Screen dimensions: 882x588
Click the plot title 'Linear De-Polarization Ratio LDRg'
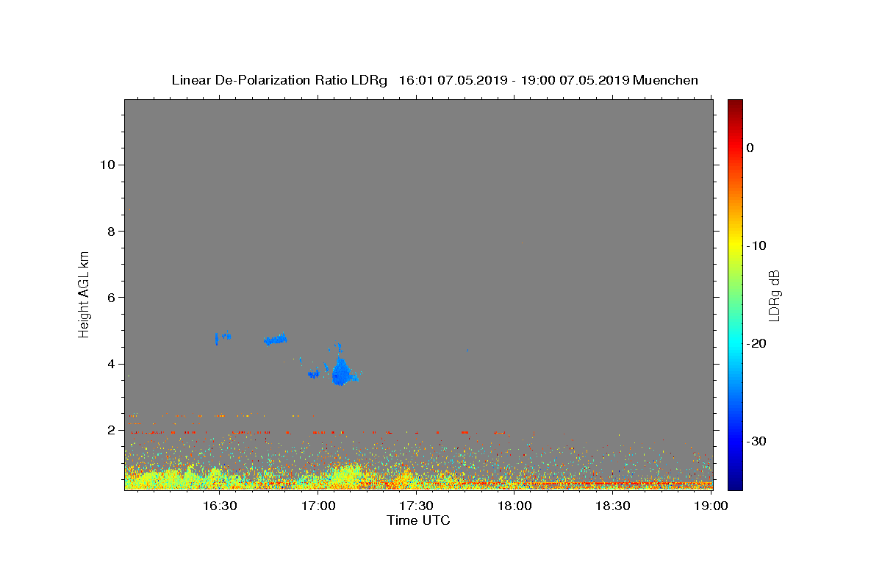(x=279, y=80)
